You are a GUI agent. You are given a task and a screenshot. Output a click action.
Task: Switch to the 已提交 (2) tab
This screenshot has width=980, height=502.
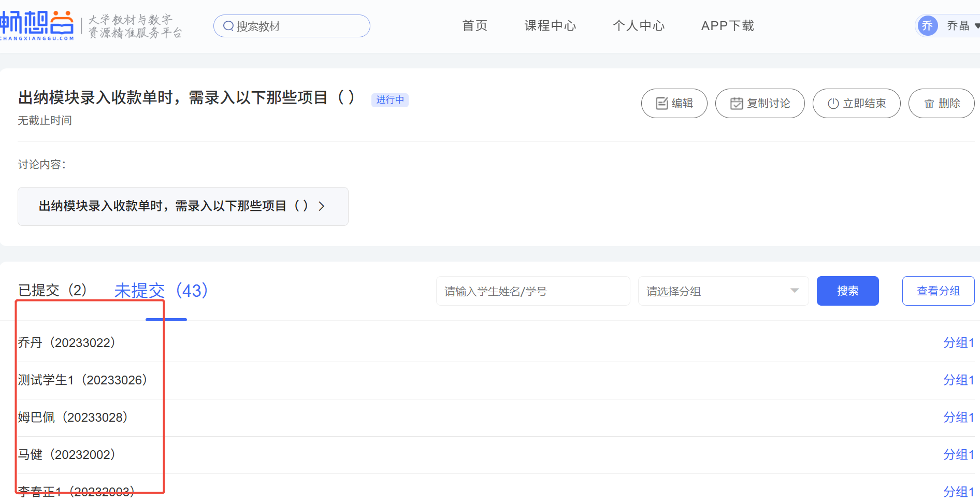[52, 290]
